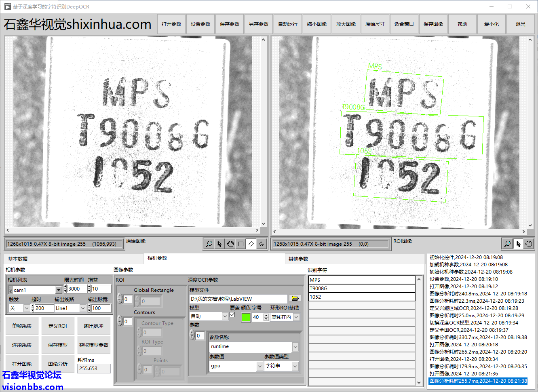Click the 保存模型 button
The height and width of the screenshot is (392, 538).
(58, 345)
